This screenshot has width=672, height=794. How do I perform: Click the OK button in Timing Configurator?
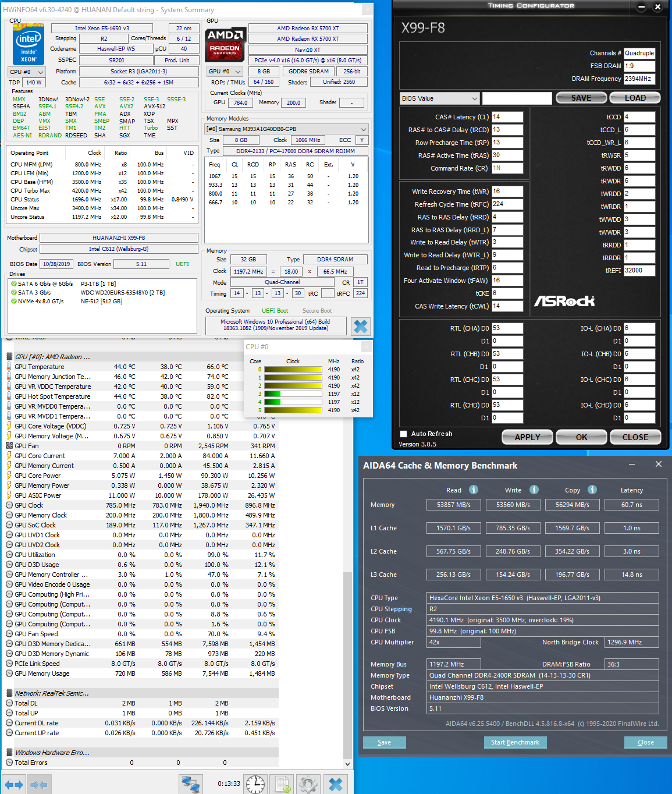click(x=582, y=437)
